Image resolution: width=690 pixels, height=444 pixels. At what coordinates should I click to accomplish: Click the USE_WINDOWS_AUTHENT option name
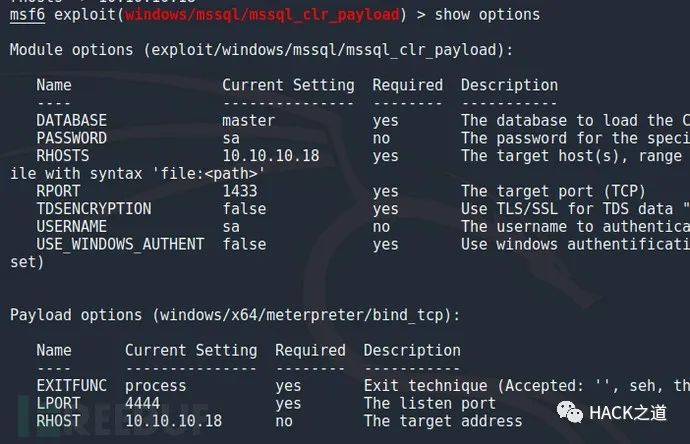pyautogui.click(x=120, y=244)
